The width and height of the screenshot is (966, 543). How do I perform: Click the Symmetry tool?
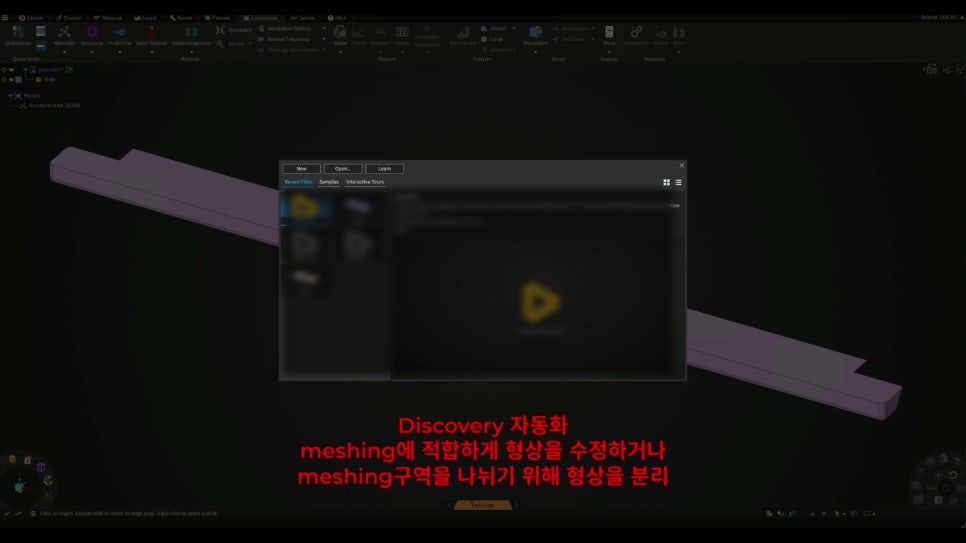click(x=233, y=30)
